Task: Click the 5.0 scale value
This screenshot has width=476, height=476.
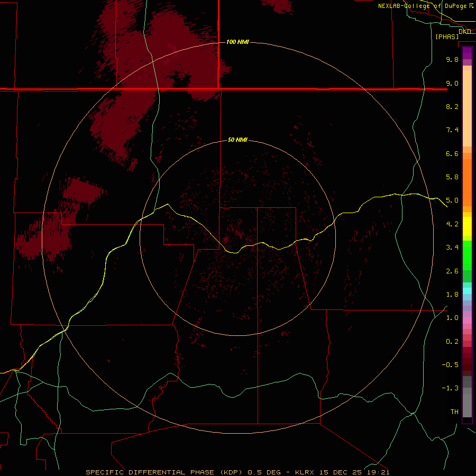Action: [x=452, y=200]
